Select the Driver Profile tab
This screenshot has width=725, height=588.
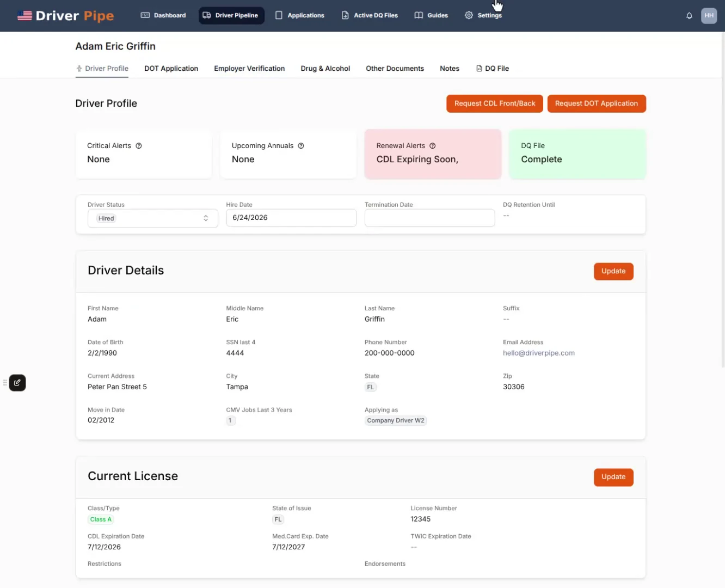point(102,69)
